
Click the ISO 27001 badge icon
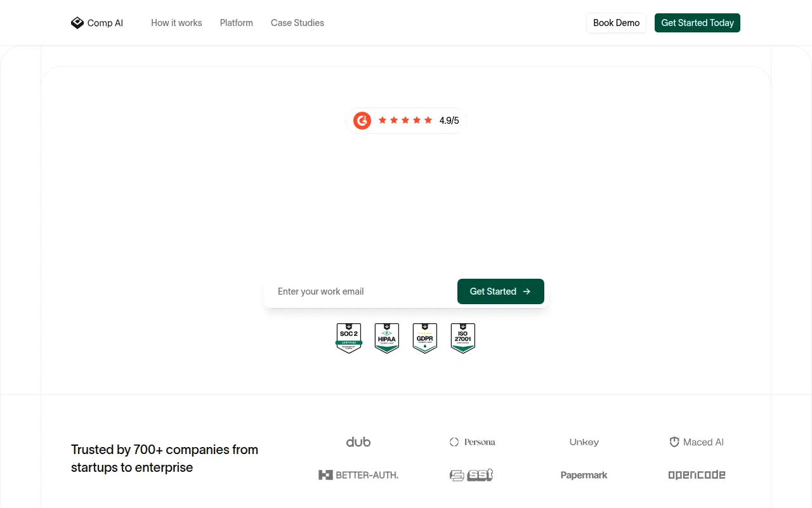point(463,338)
